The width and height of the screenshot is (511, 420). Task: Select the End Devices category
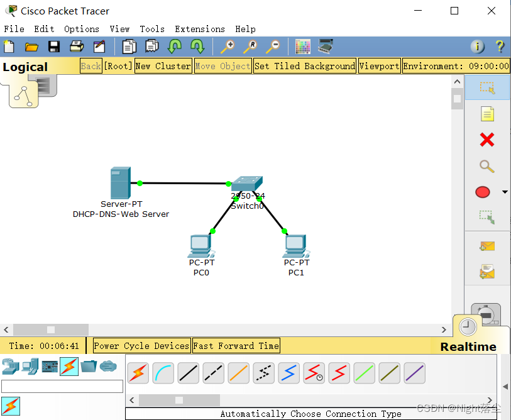(x=30, y=367)
